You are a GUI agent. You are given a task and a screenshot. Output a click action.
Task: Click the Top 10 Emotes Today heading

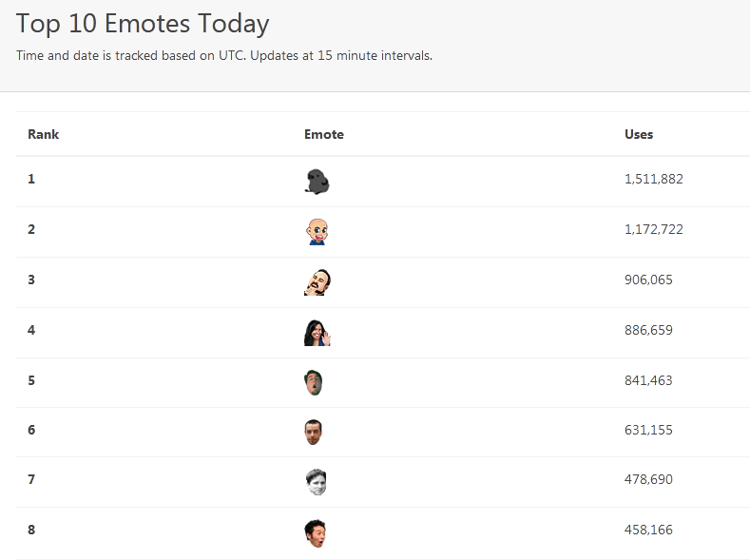click(143, 24)
